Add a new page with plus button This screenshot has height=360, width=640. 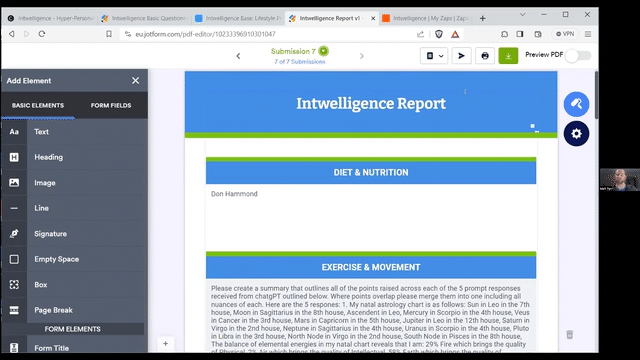point(165,344)
